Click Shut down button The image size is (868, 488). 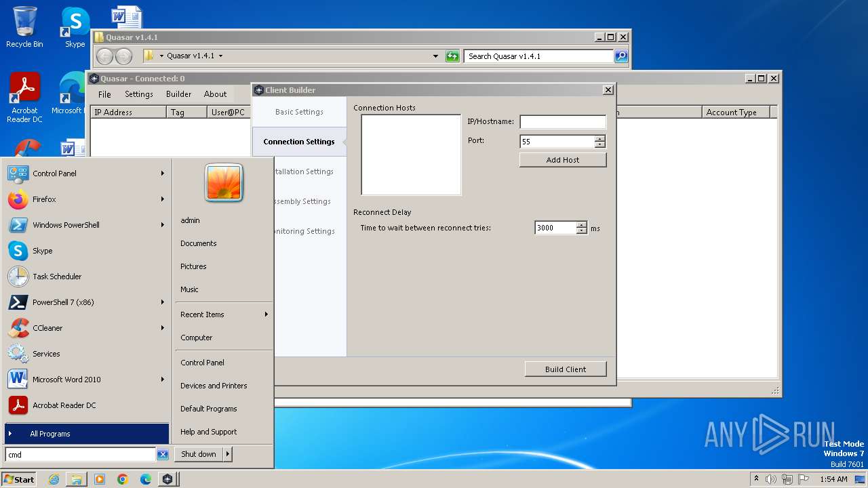199,455
